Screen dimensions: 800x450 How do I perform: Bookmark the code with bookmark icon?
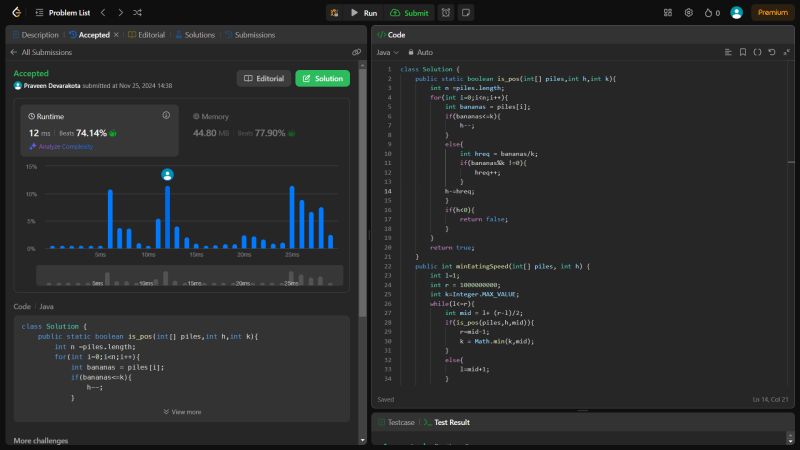(743, 51)
